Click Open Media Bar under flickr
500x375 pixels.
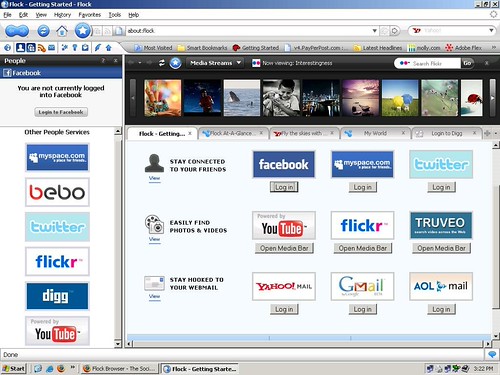(363, 248)
